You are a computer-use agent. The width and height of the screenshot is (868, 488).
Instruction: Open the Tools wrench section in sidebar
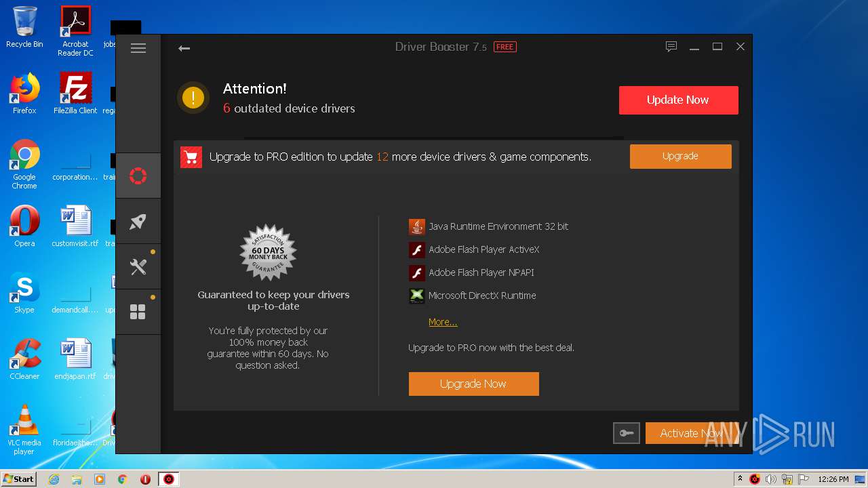(138, 266)
